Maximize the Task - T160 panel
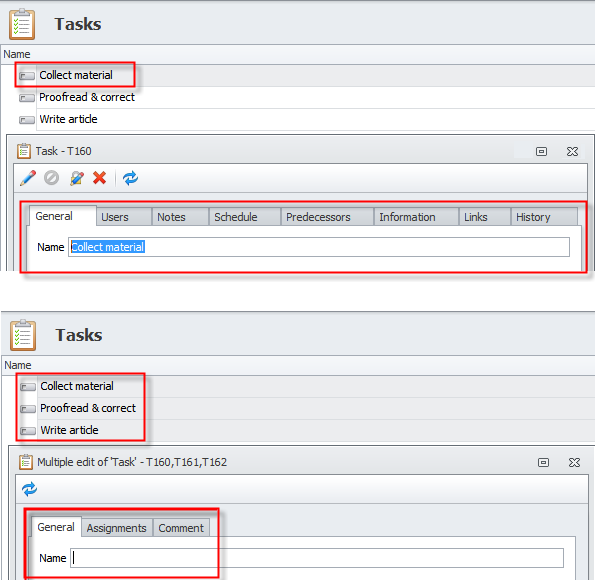The width and height of the screenshot is (596, 580). coord(541,152)
